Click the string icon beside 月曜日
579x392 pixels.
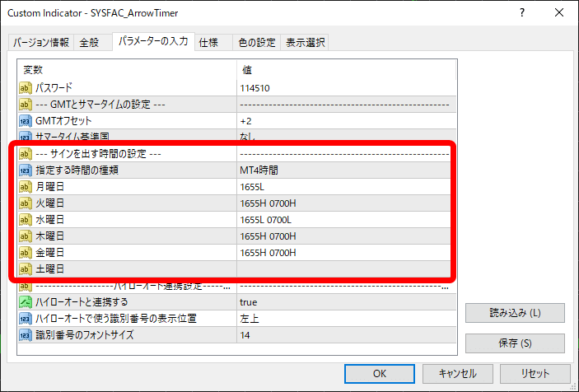(x=26, y=187)
